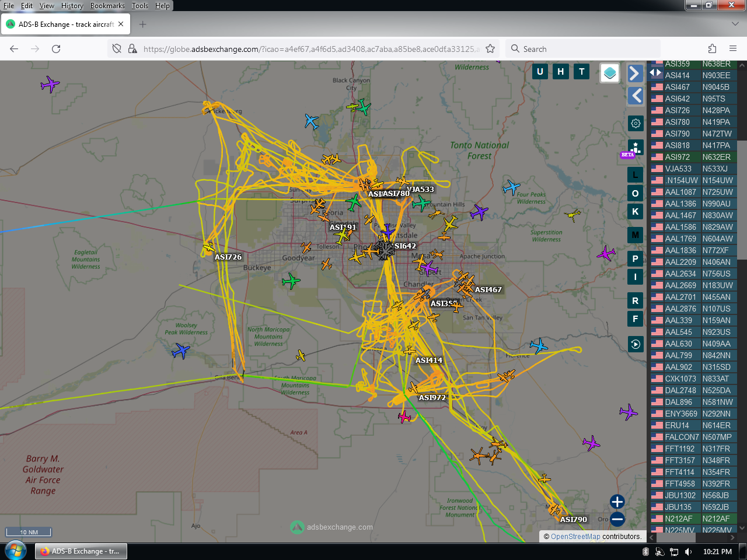Zoom out on the map

617,519
